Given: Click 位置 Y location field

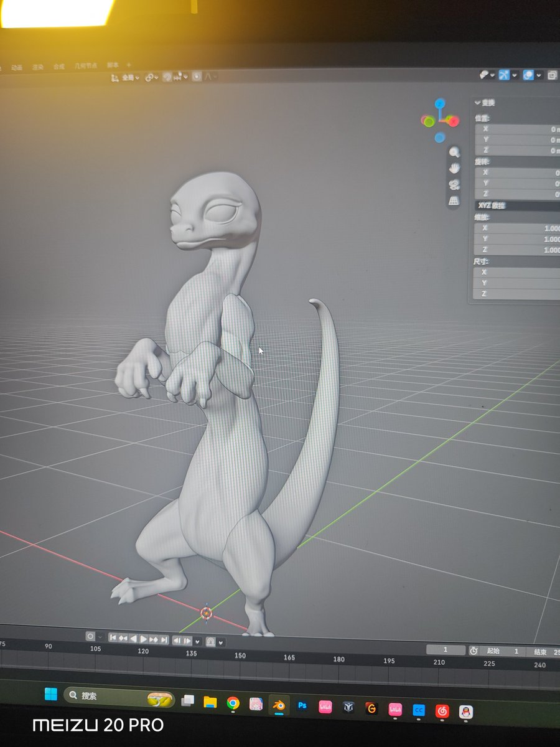Looking at the screenshot, I should (x=518, y=139).
